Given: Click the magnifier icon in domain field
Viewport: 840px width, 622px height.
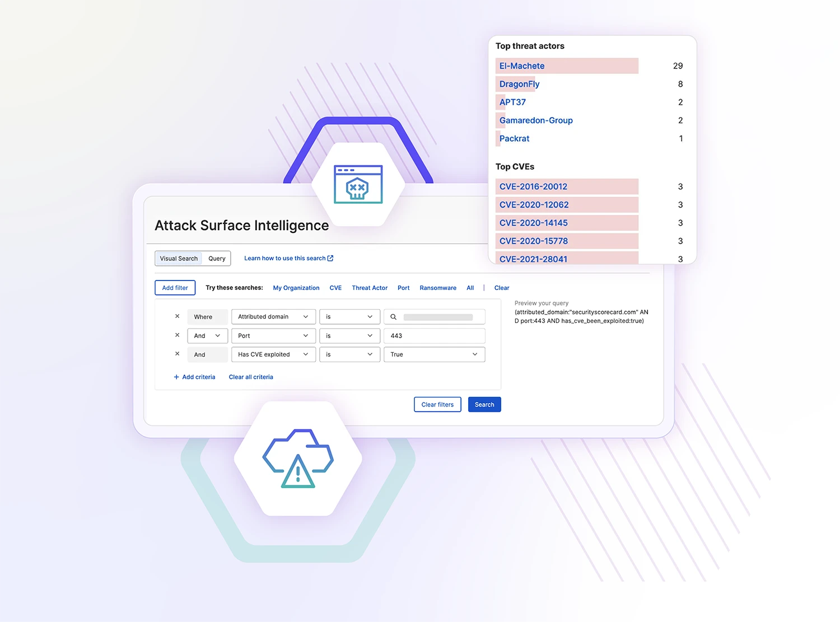Looking at the screenshot, I should click(393, 317).
